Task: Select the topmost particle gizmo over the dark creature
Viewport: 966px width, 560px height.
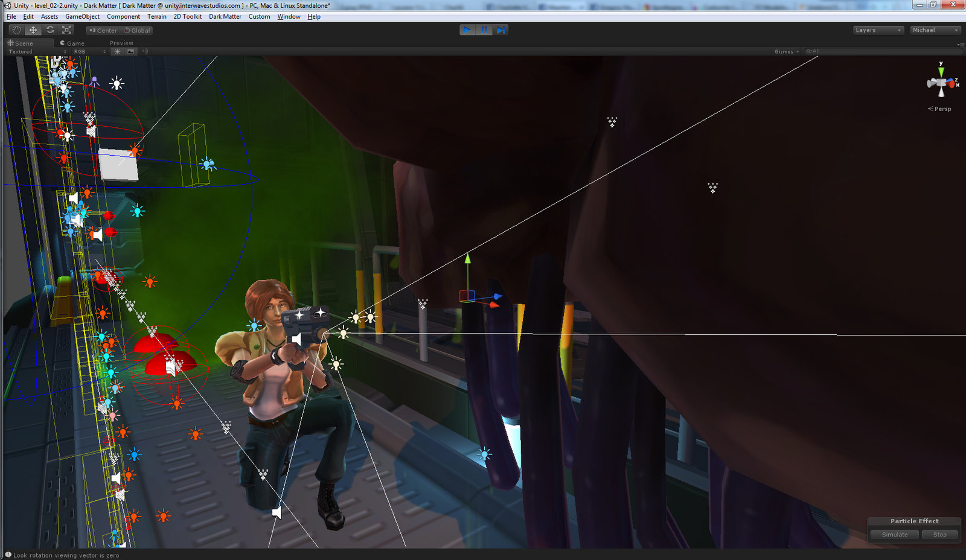Action: (612, 122)
